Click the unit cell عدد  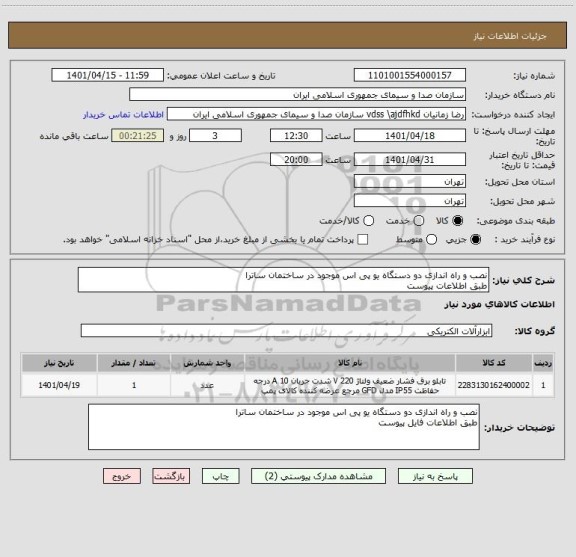[x=207, y=385]
